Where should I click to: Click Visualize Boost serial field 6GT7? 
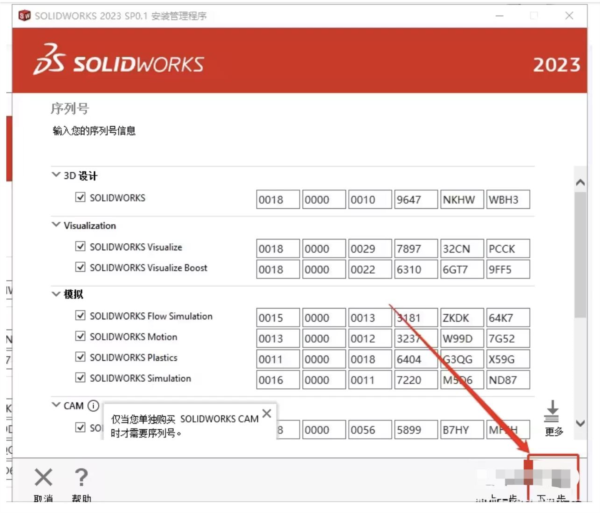click(462, 269)
